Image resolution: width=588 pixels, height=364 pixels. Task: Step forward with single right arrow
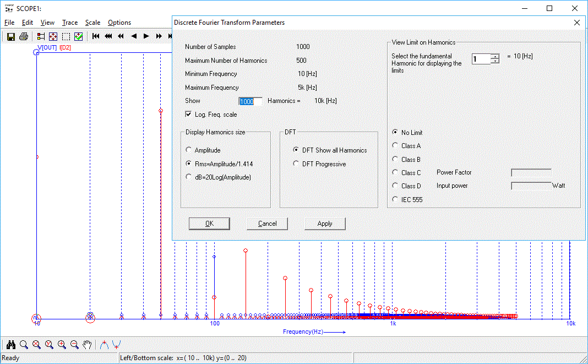[146, 36]
